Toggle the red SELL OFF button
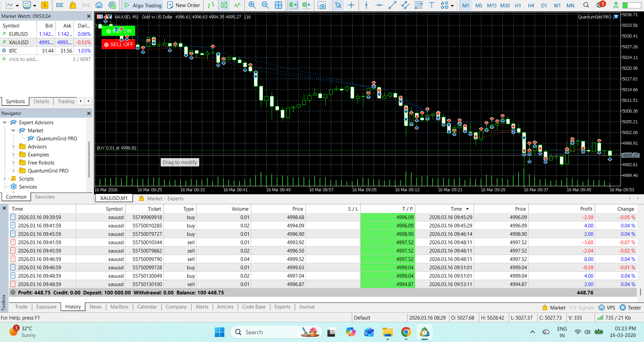The height and width of the screenshot is (342, 644). coord(118,44)
